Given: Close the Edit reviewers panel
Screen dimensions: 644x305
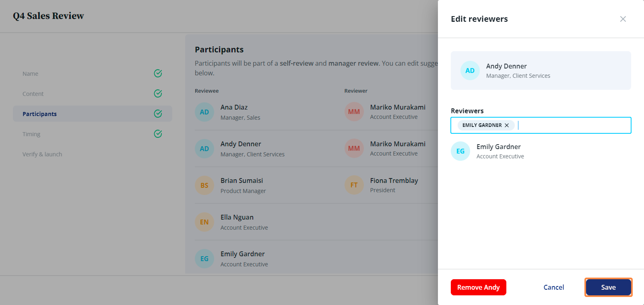Looking at the screenshot, I should tap(622, 19).
